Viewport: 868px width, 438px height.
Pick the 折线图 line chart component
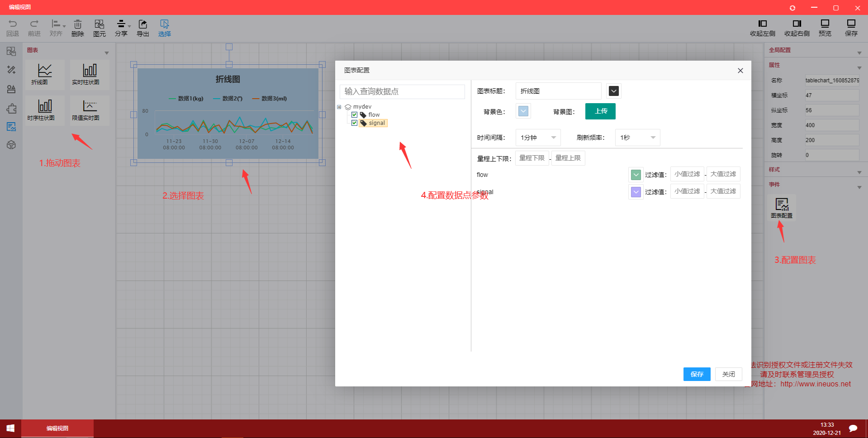(45, 74)
